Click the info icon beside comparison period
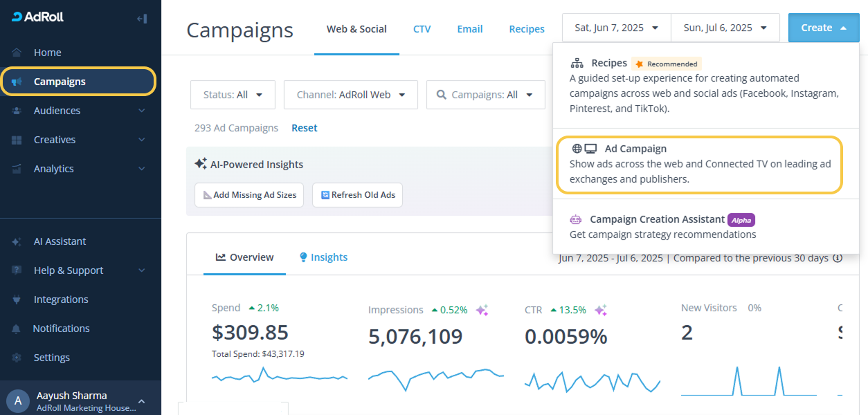 click(838, 258)
